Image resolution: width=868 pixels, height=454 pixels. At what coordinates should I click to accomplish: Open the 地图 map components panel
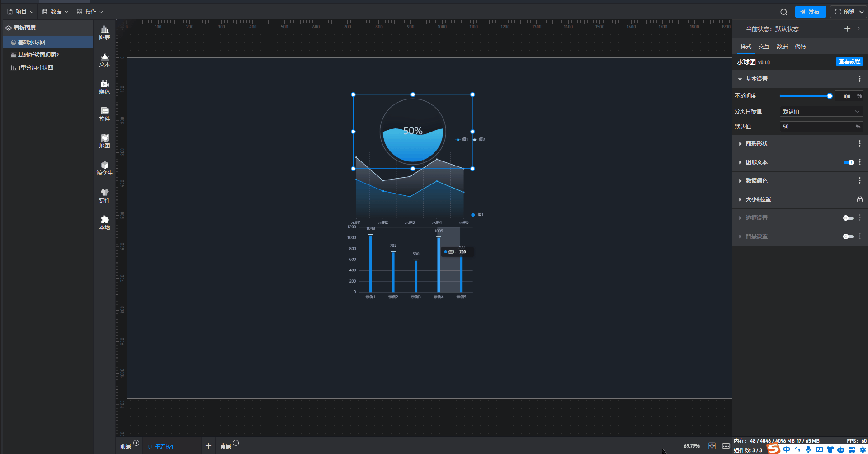104,141
